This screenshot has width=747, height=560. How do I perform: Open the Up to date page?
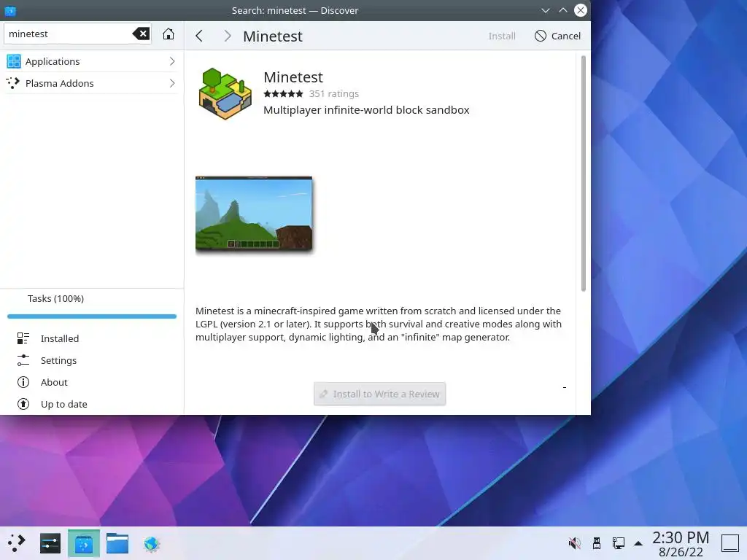point(92,404)
